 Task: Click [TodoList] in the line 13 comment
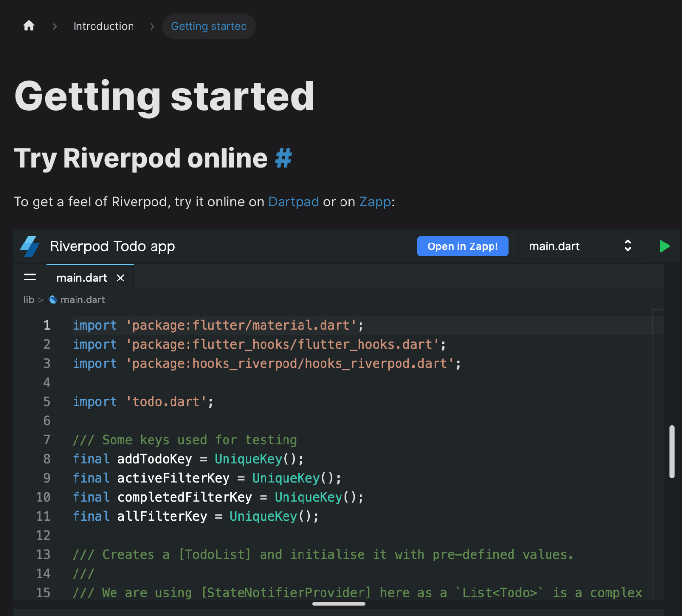click(x=215, y=554)
